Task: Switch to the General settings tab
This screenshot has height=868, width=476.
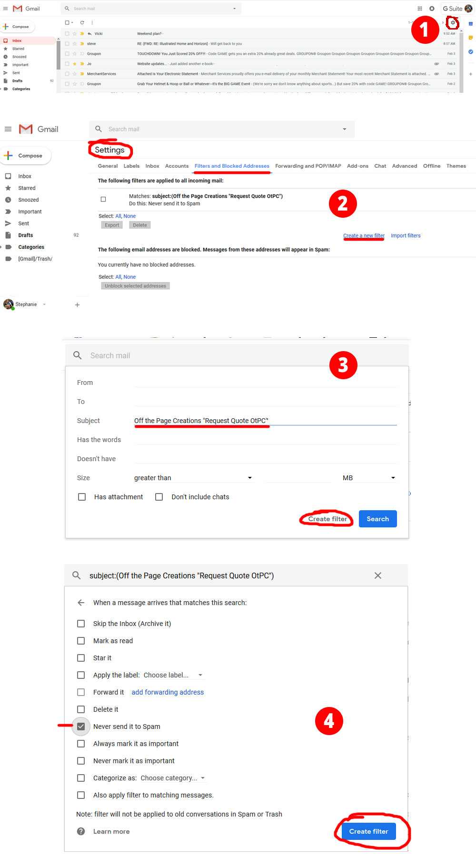Action: (x=108, y=166)
